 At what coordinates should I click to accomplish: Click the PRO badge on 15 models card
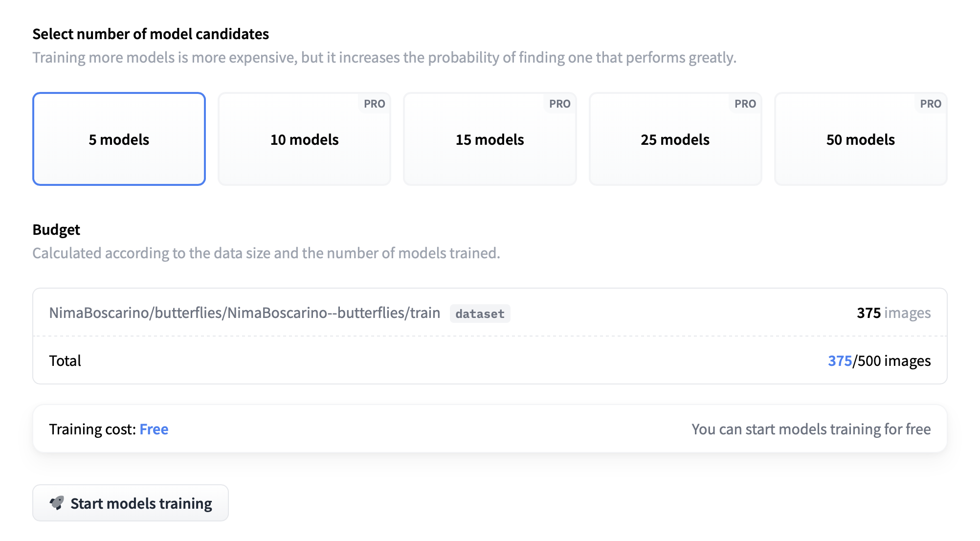click(560, 104)
